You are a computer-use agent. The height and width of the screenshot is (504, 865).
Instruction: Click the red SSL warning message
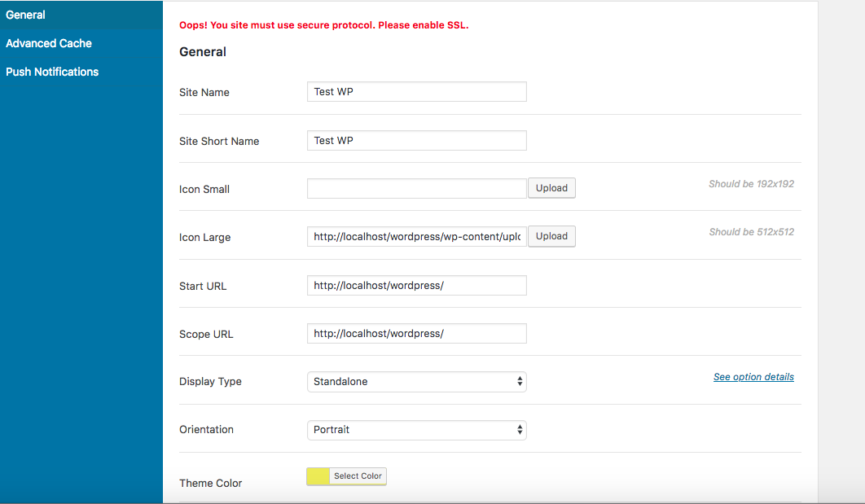tap(324, 25)
